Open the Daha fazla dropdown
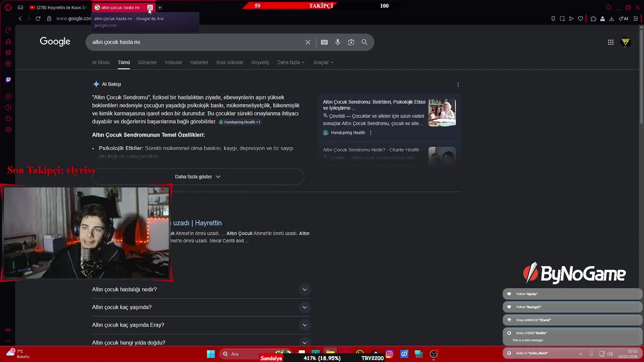The height and width of the screenshot is (362, 644). (291, 62)
